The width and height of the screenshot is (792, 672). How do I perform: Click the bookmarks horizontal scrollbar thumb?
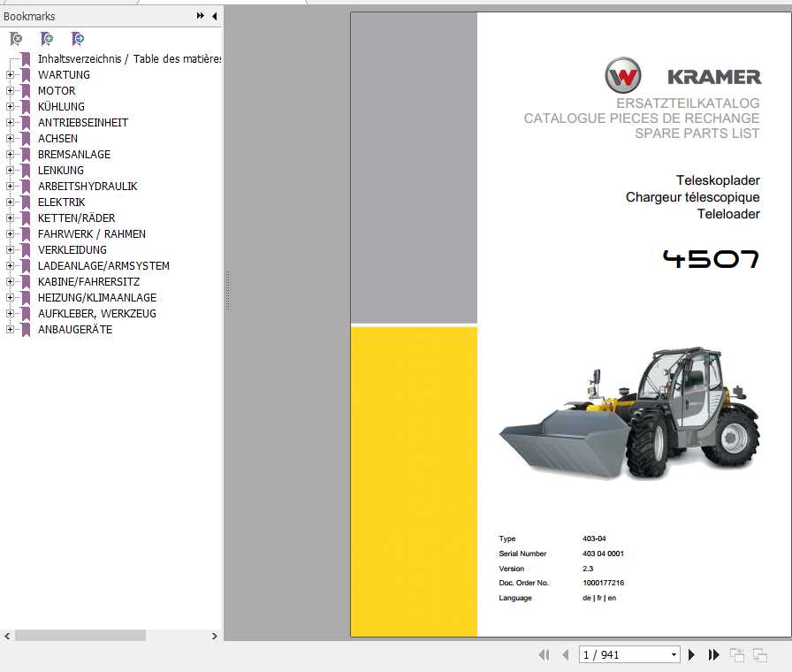pyautogui.click(x=80, y=636)
